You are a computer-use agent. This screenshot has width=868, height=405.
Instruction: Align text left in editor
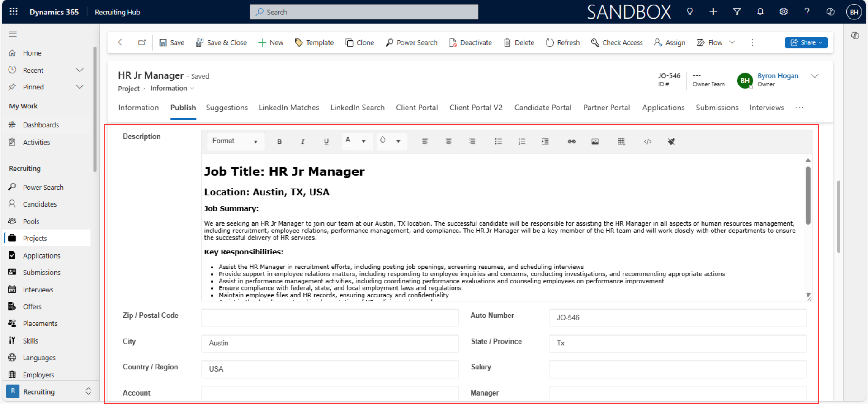425,141
